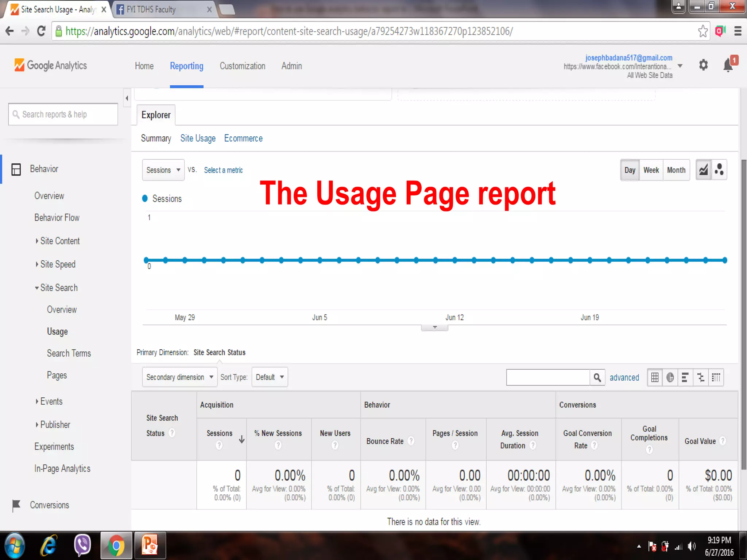Collapse the left sidebar arrow

[127, 98]
